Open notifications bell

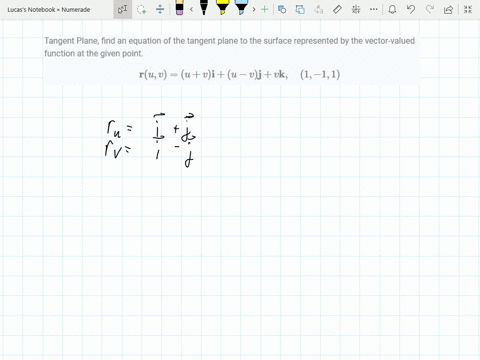392,9
